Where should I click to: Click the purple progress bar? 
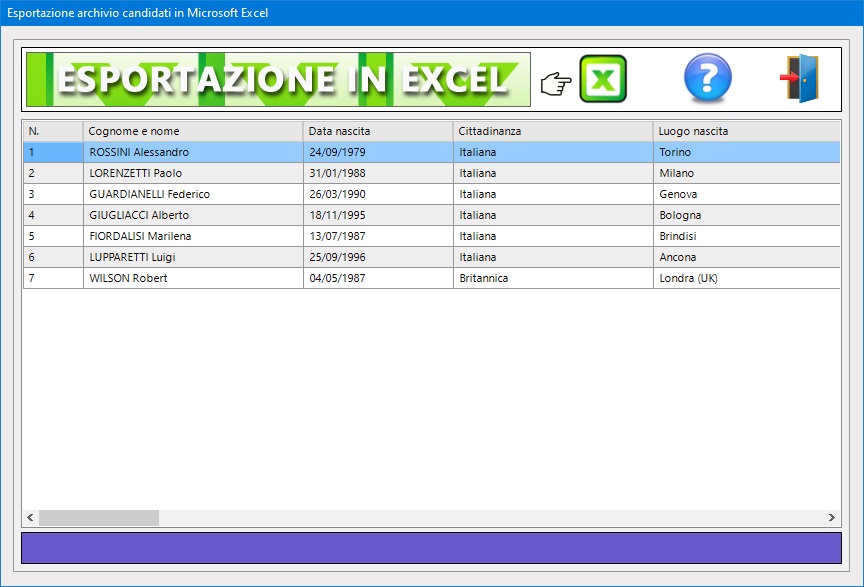431,548
